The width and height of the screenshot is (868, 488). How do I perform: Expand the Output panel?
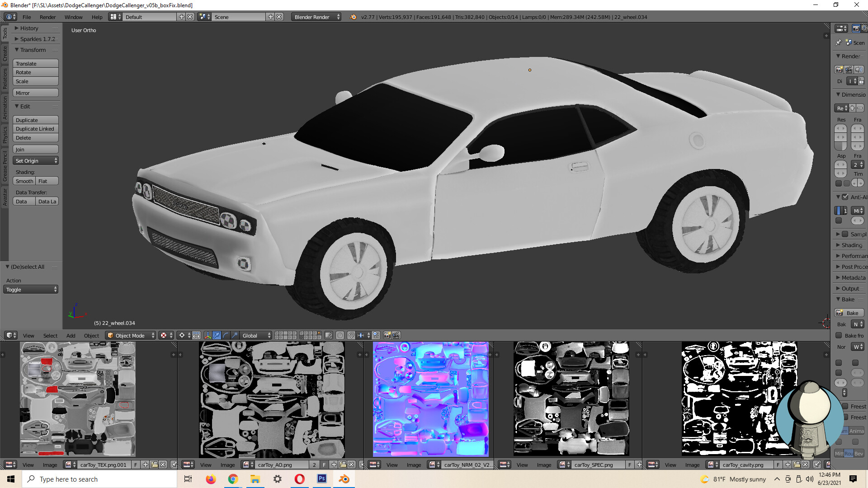pyautogui.click(x=849, y=288)
